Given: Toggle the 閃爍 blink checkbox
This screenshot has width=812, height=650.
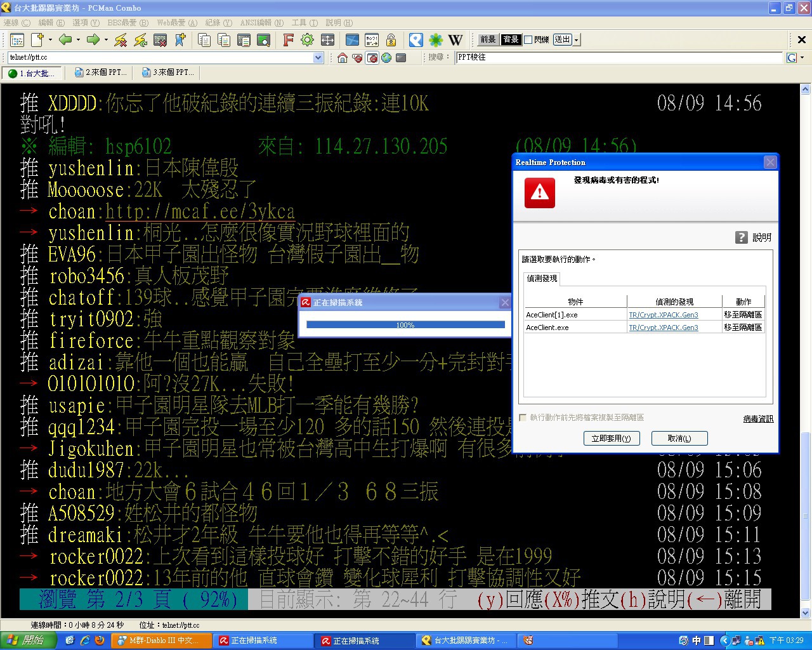Looking at the screenshot, I should coord(528,40).
